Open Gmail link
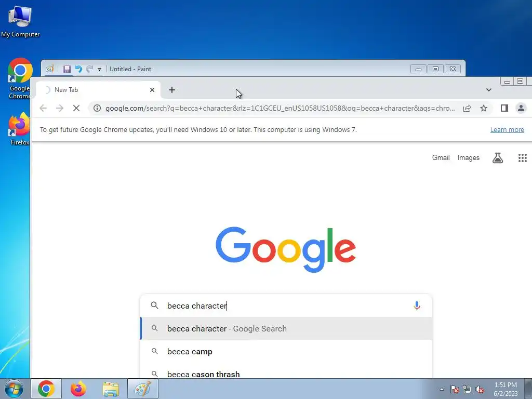This screenshot has height=399, width=532. point(441,158)
